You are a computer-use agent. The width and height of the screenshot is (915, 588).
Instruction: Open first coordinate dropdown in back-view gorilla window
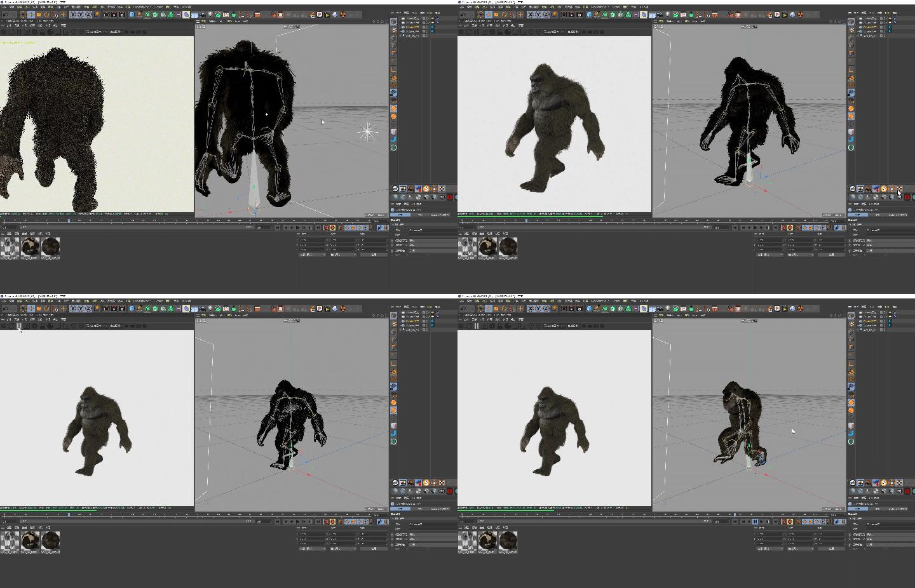312,255
